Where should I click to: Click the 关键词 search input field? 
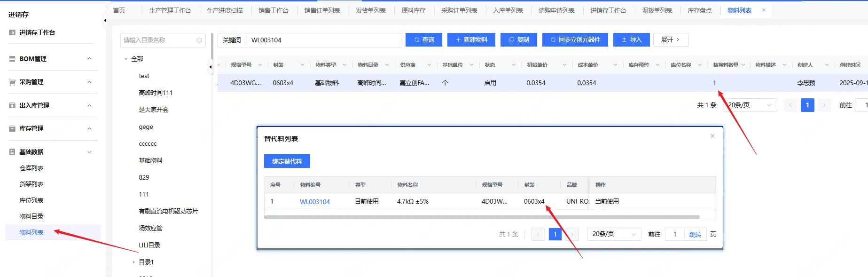coord(324,40)
